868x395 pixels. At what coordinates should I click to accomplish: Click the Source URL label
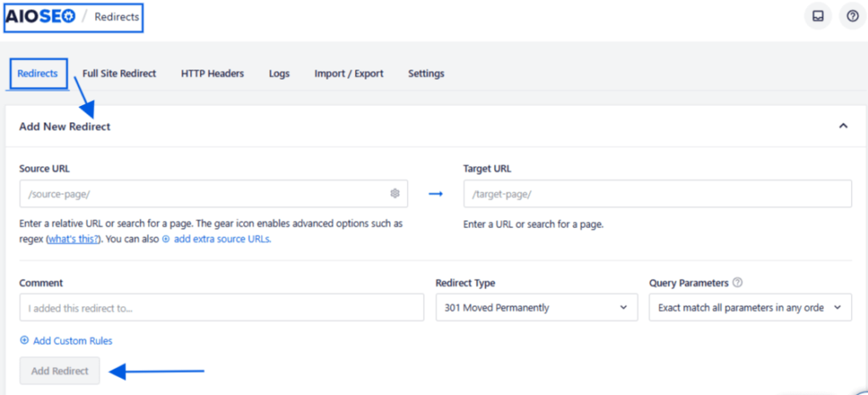(x=45, y=168)
